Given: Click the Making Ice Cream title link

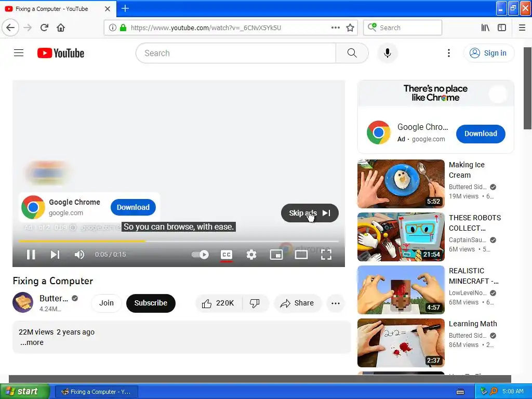Looking at the screenshot, I should tap(467, 170).
